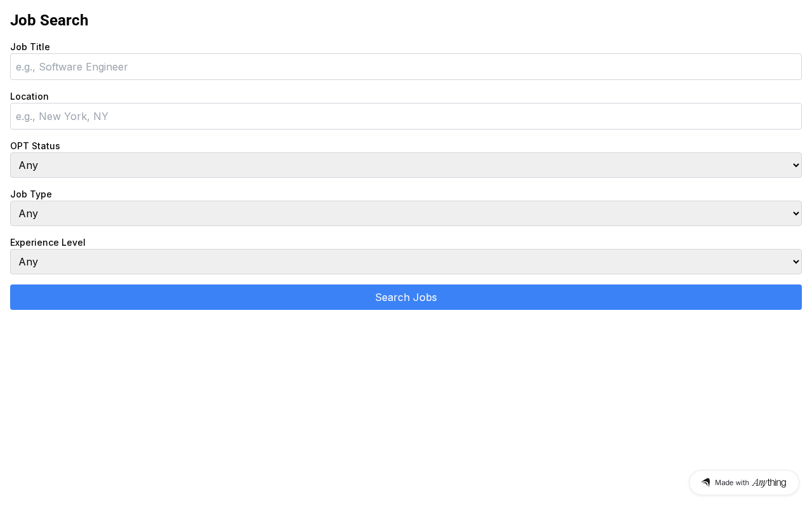Click the Job Type dropdown chevron arrow
This screenshot has width=812, height=508.
tap(796, 213)
